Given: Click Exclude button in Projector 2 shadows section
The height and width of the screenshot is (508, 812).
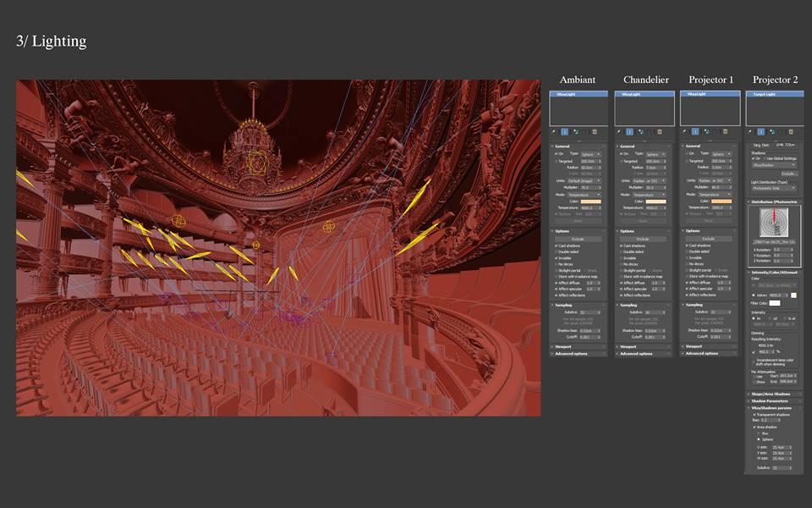Looking at the screenshot, I should click(x=787, y=174).
